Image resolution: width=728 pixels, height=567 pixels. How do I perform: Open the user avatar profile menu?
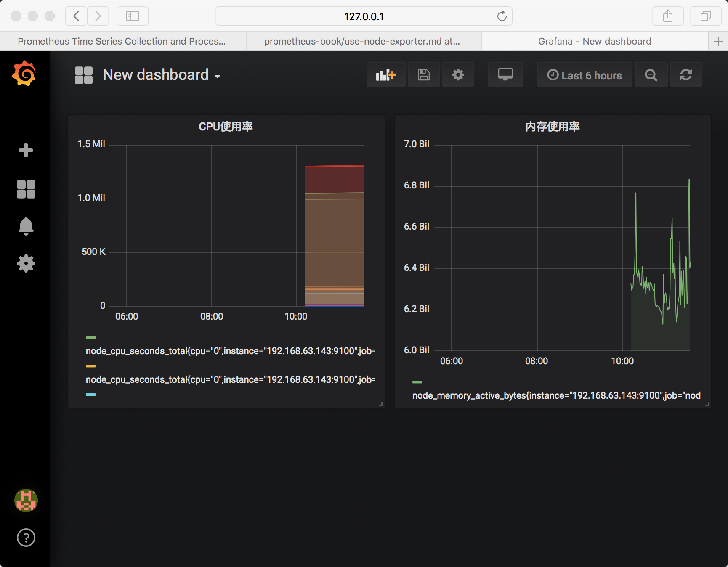[26, 501]
